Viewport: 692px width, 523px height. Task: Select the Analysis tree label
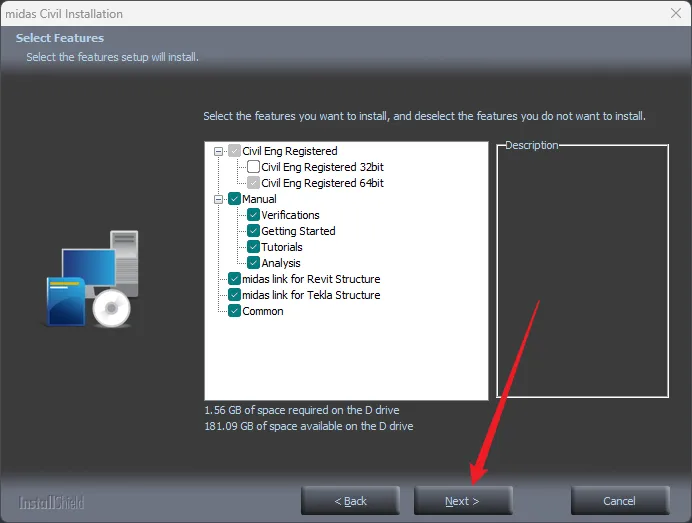point(281,263)
